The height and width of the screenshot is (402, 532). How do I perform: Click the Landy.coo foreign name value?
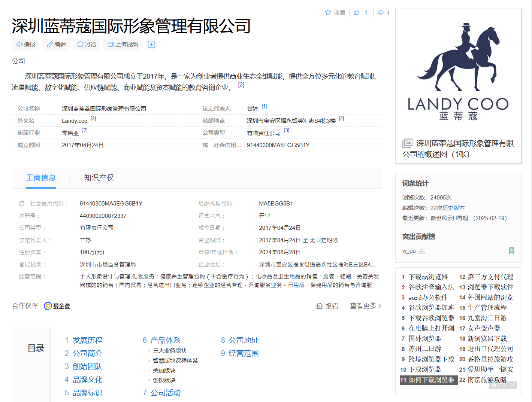point(75,121)
